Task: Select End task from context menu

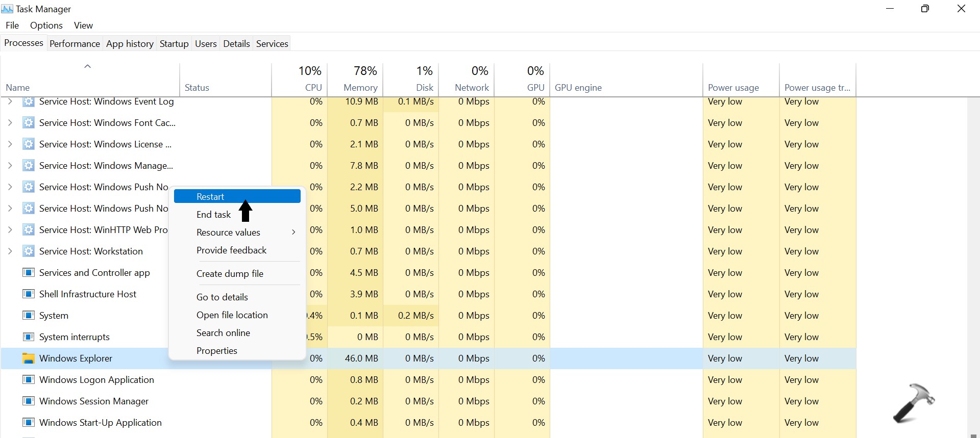Action: [x=213, y=215]
